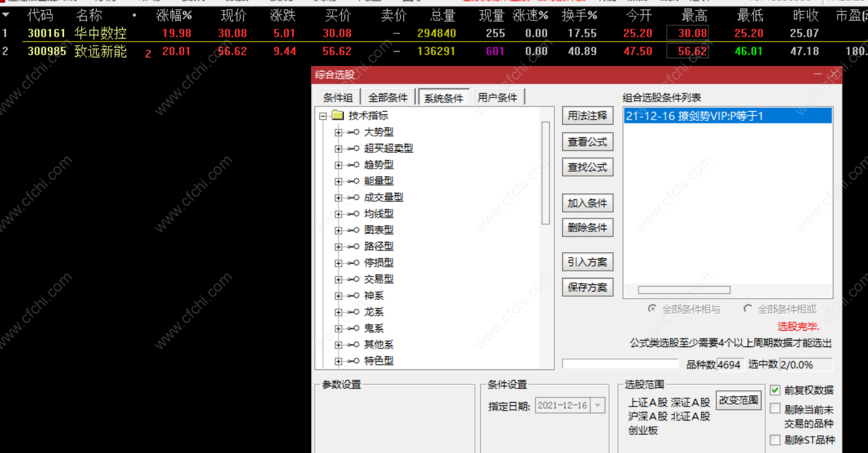Expand the 超买超卖型 tree node
868x453 pixels.
point(338,149)
